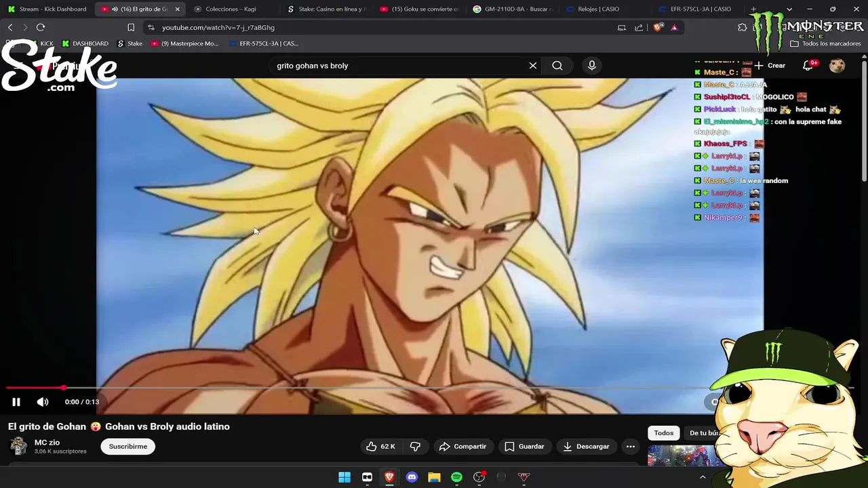Subscribe with the Suscribirme button

coord(128,447)
